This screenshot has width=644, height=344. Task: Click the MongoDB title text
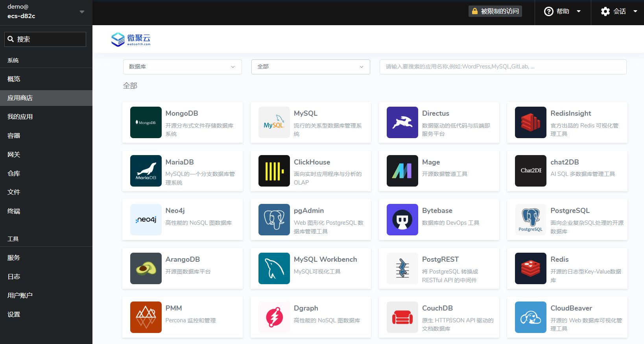coord(182,113)
